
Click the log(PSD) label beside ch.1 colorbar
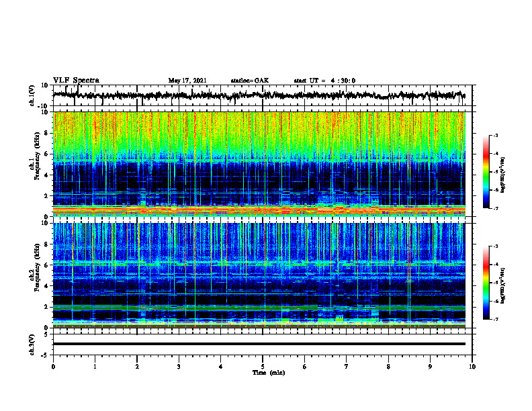click(503, 175)
